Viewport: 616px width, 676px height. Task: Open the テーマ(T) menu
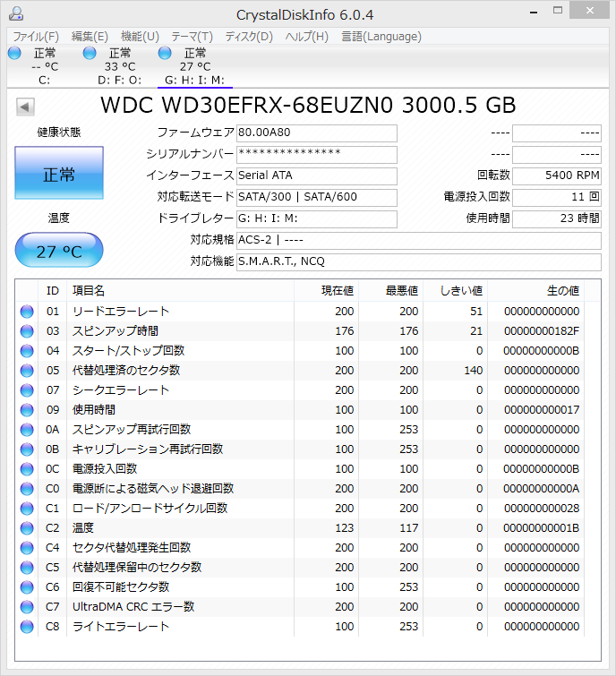[192, 37]
